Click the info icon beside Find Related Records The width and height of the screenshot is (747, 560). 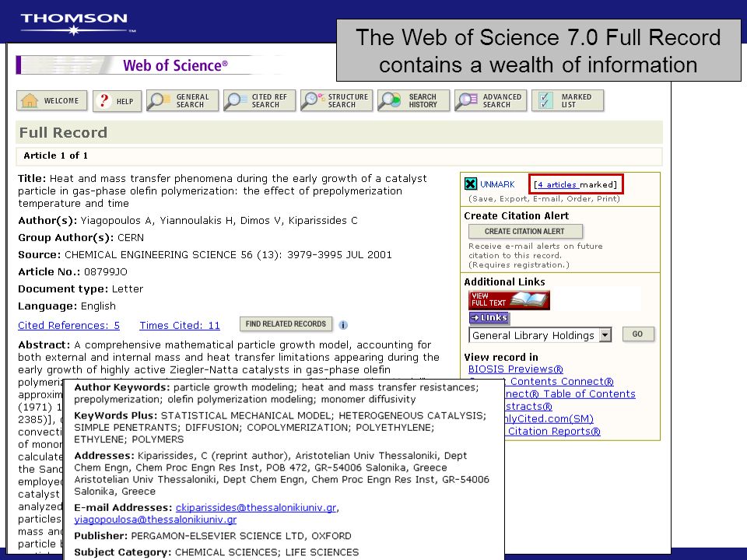click(x=343, y=325)
